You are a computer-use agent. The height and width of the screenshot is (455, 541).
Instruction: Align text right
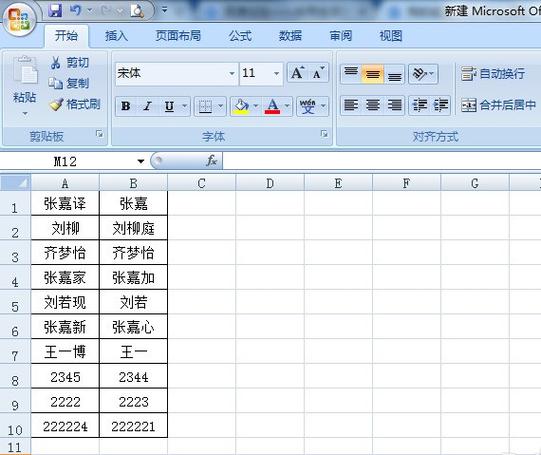tap(394, 105)
